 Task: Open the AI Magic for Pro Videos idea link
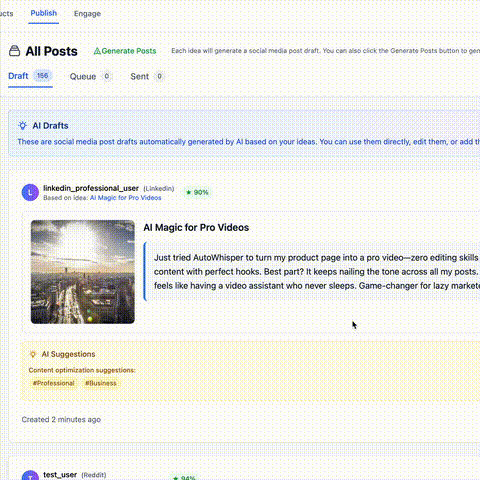(x=125, y=198)
